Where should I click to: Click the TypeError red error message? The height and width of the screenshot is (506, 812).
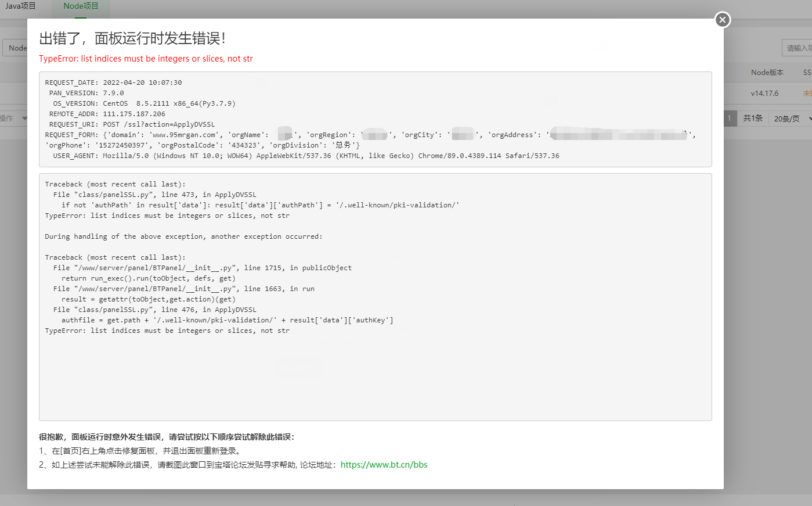[146, 59]
